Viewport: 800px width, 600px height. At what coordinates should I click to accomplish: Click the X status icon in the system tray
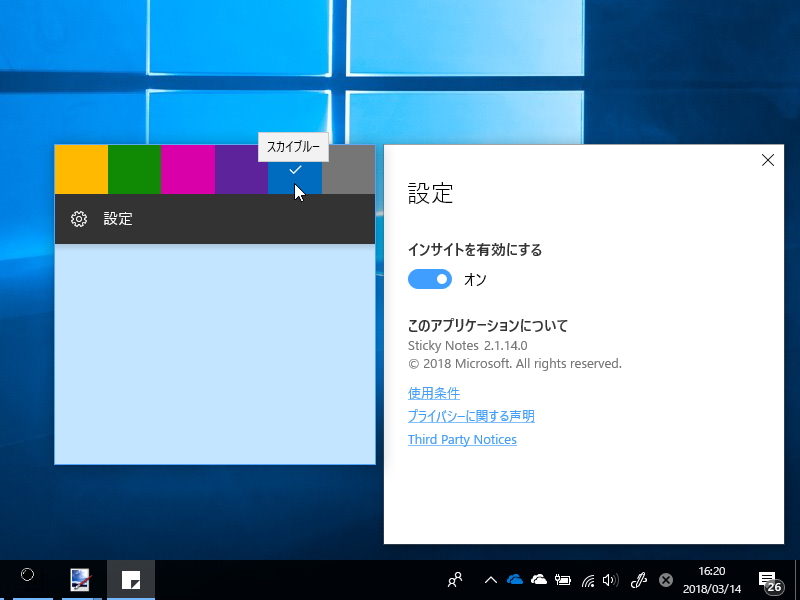(x=666, y=579)
